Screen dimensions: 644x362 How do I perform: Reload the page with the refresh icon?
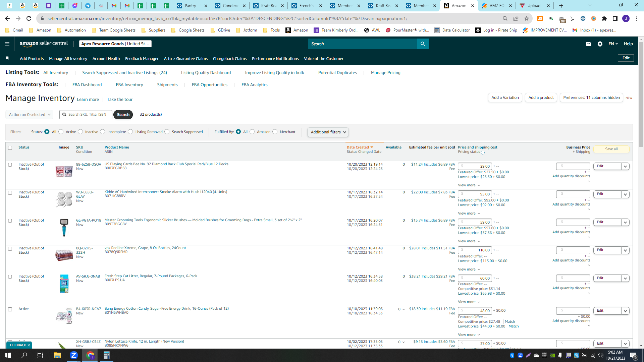pyautogui.click(x=29, y=18)
